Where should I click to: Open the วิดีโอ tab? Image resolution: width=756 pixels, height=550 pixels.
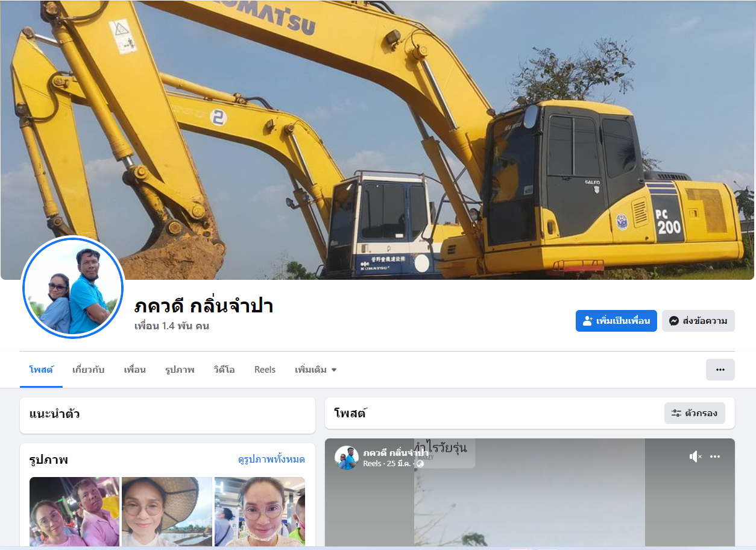(x=224, y=370)
